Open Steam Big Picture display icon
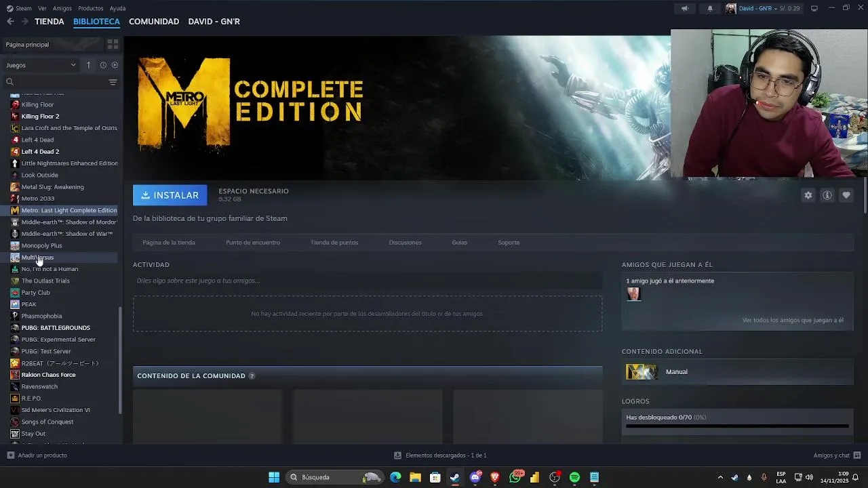 (814, 8)
